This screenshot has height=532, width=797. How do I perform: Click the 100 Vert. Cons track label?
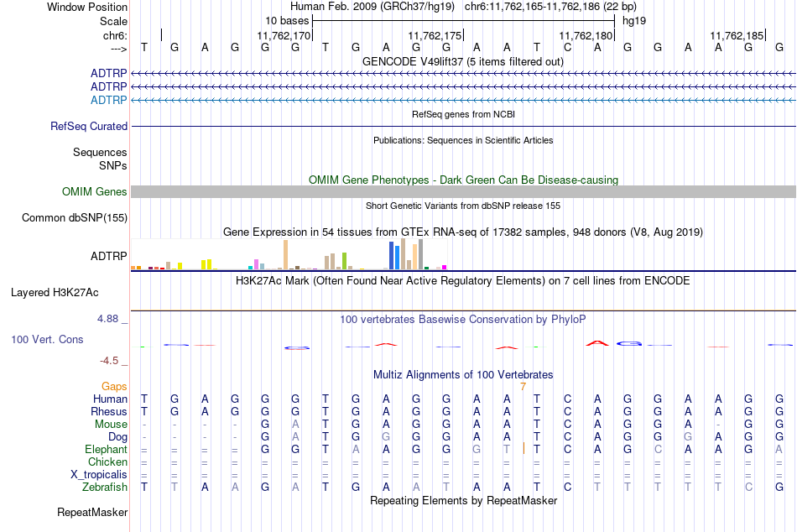coord(47,339)
